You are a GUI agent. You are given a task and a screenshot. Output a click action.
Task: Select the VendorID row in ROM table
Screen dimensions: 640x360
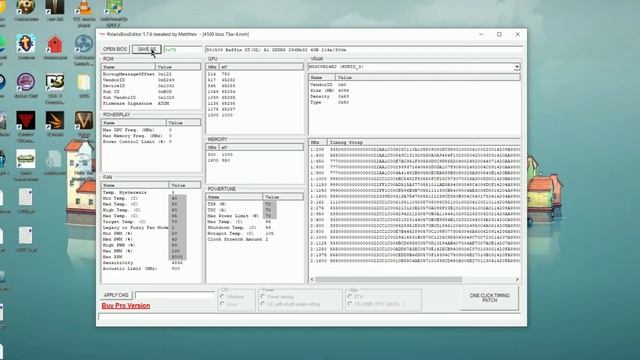(151, 80)
